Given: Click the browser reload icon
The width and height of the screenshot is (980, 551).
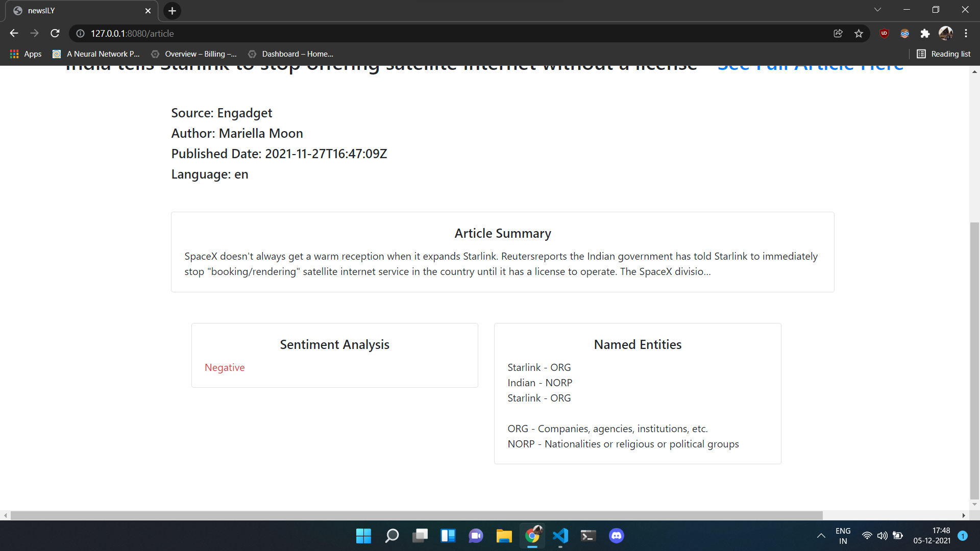Looking at the screenshot, I should point(55,33).
